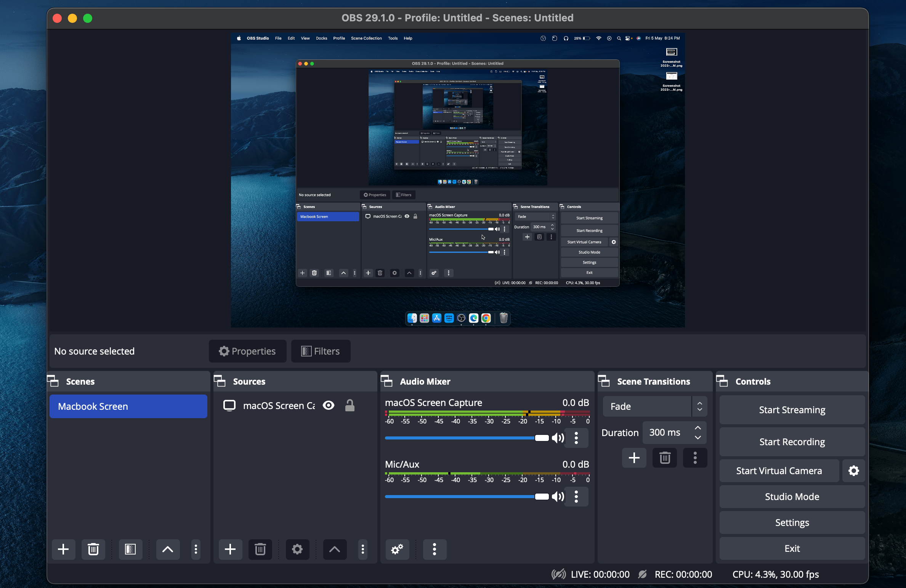
Task: Increase transition duration with up arrow
Action: pyautogui.click(x=698, y=428)
